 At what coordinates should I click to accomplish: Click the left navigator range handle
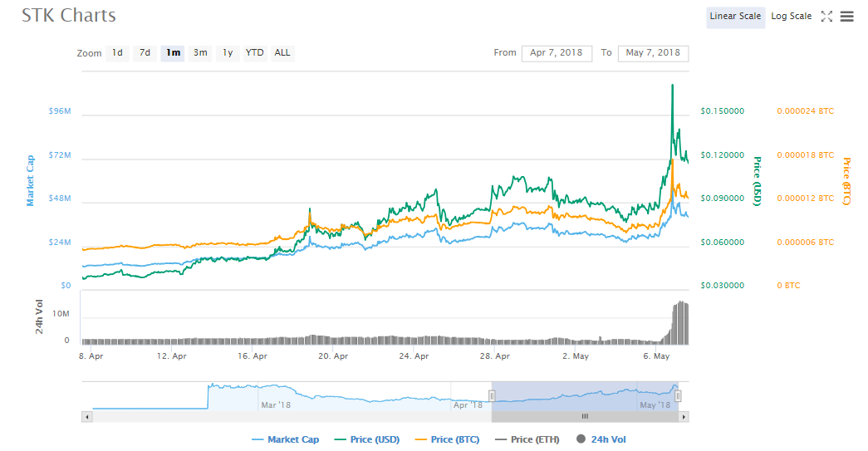pyautogui.click(x=492, y=396)
